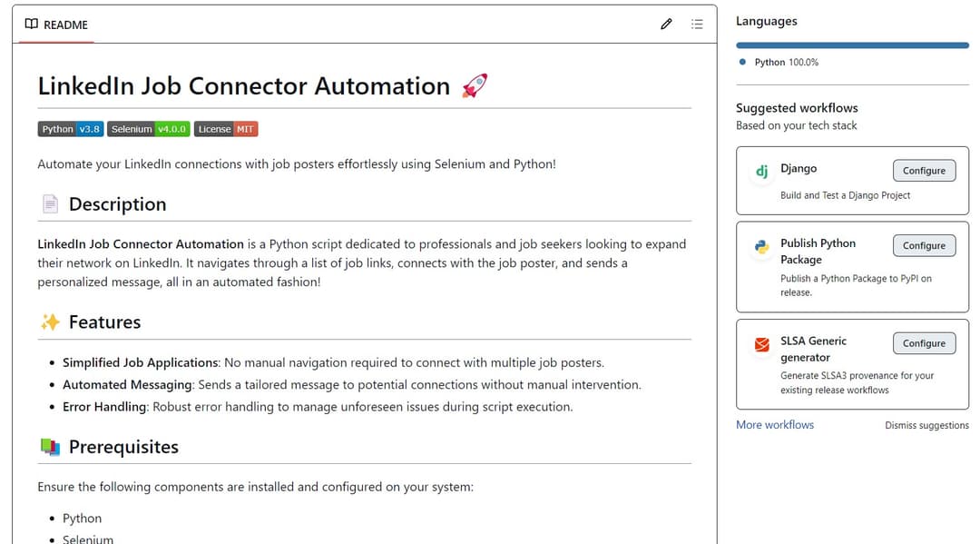980x544 pixels.
Task: Click the books icon beside Prerequisites
Action: click(x=50, y=447)
